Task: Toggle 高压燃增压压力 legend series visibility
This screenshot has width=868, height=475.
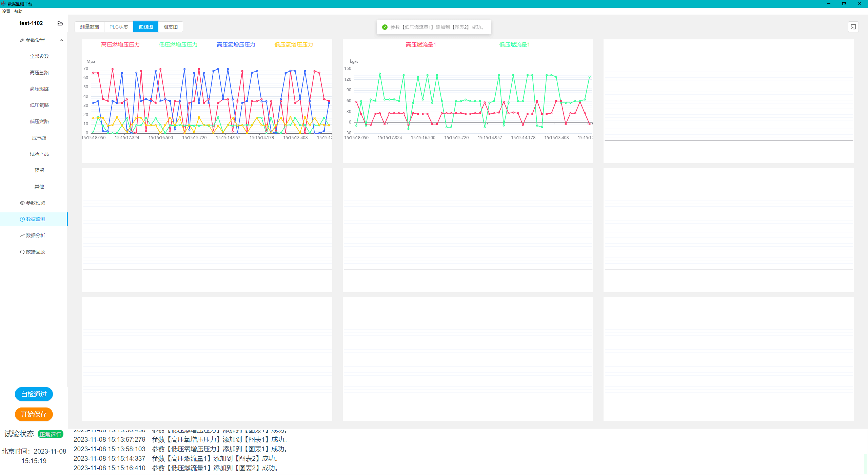Action: click(120, 45)
